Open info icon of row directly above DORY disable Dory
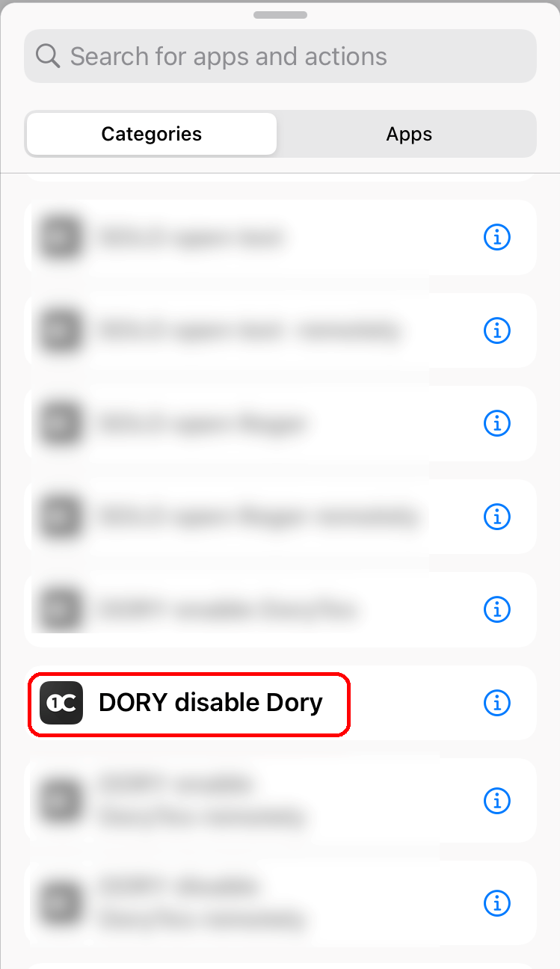Viewport: 560px width, 969px height. [496, 609]
